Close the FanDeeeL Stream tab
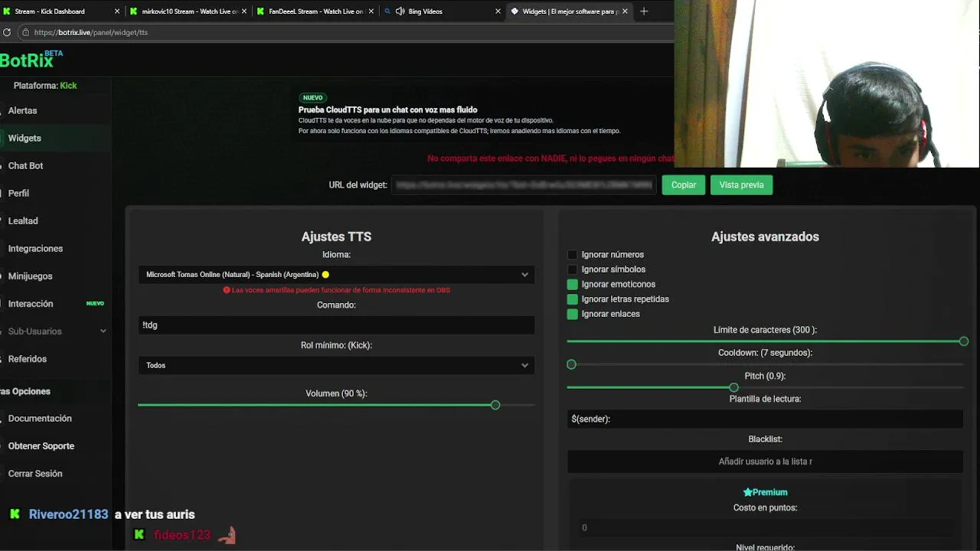 pos(371,11)
